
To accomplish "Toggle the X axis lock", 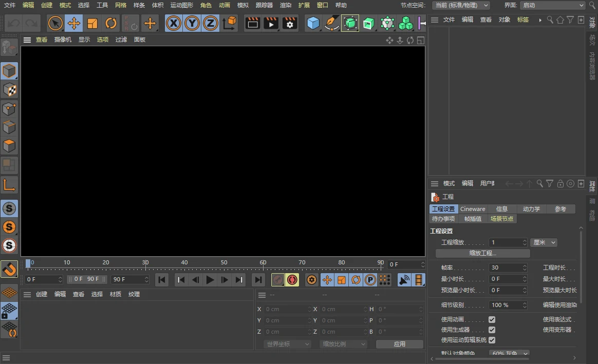I will [x=174, y=23].
